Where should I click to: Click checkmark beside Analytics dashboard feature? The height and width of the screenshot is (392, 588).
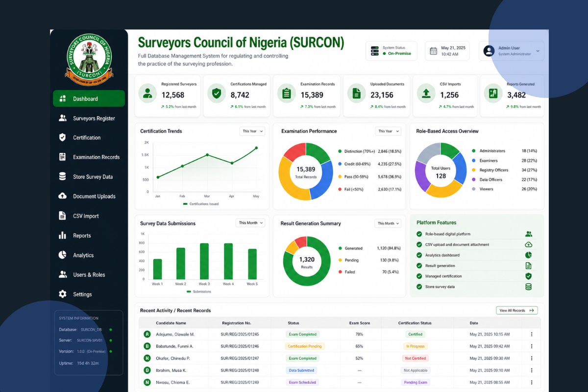point(419,255)
